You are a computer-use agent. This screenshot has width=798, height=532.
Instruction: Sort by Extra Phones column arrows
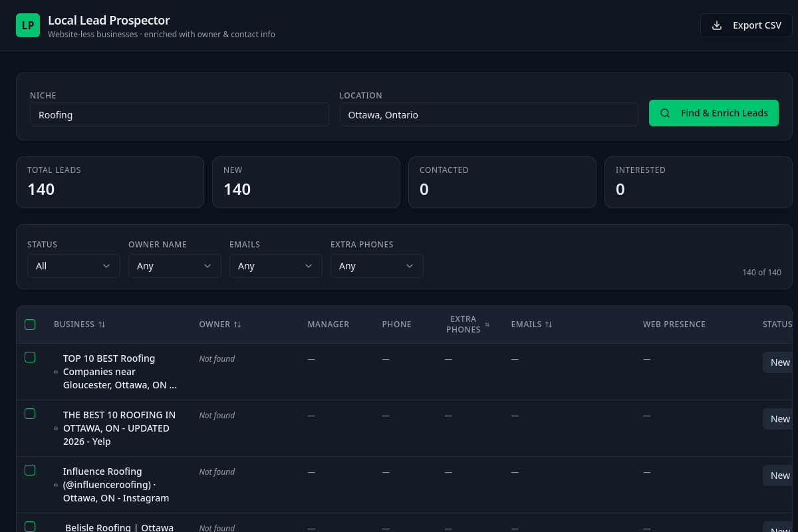(487, 325)
